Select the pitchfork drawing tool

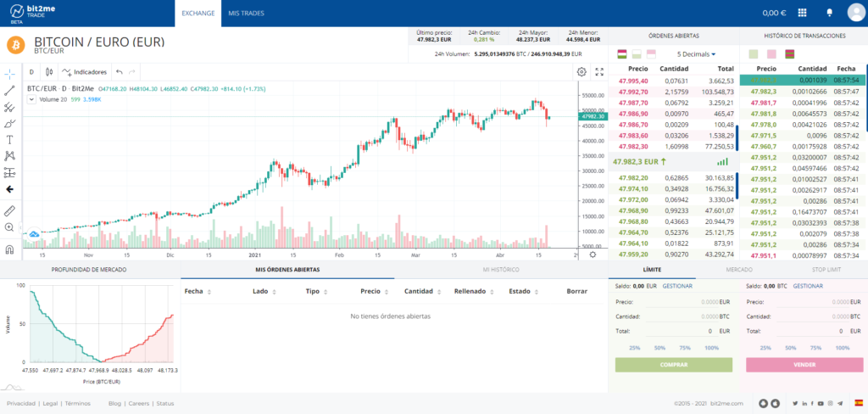(x=9, y=107)
